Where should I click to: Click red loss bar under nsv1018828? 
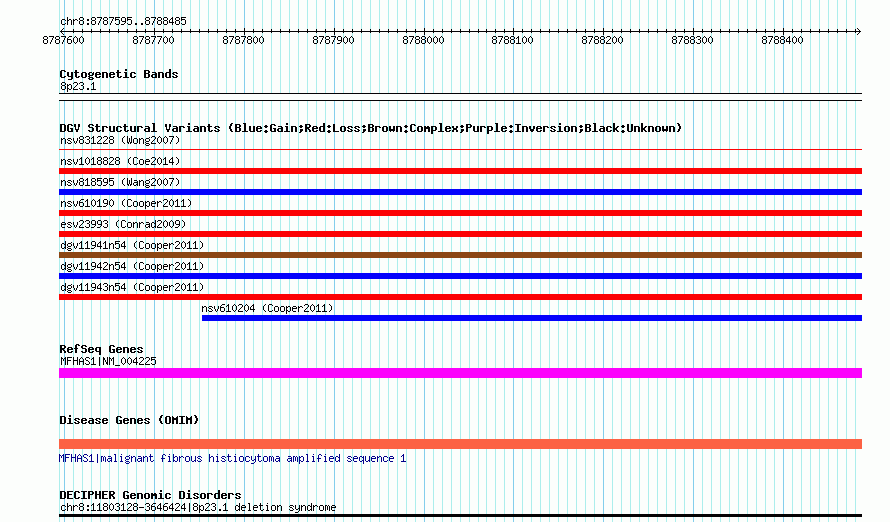click(x=460, y=171)
